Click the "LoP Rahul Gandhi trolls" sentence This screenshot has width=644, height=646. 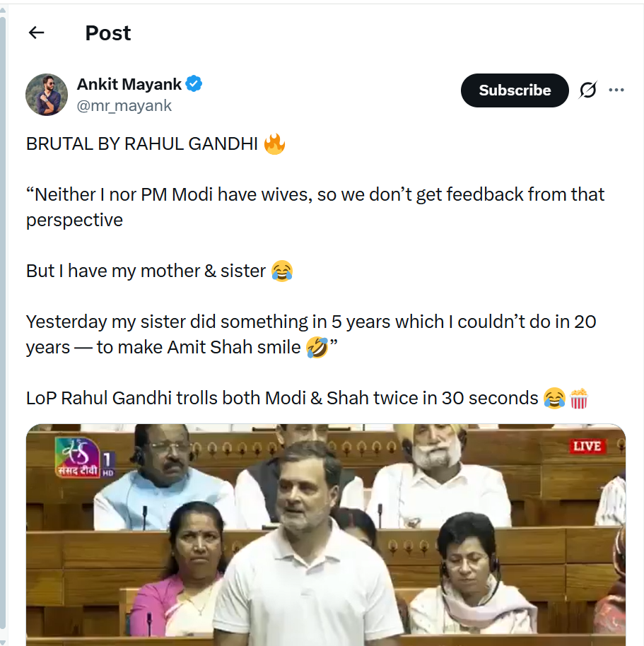pyautogui.click(x=283, y=399)
